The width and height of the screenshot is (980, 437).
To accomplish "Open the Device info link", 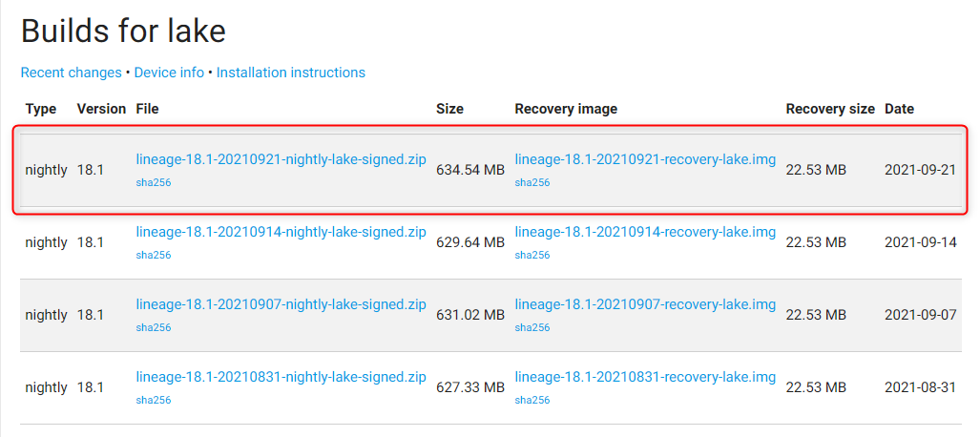I will tap(169, 73).
